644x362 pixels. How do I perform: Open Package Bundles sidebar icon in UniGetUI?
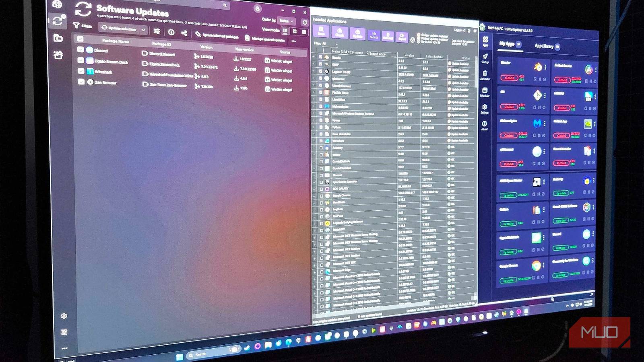tap(58, 55)
